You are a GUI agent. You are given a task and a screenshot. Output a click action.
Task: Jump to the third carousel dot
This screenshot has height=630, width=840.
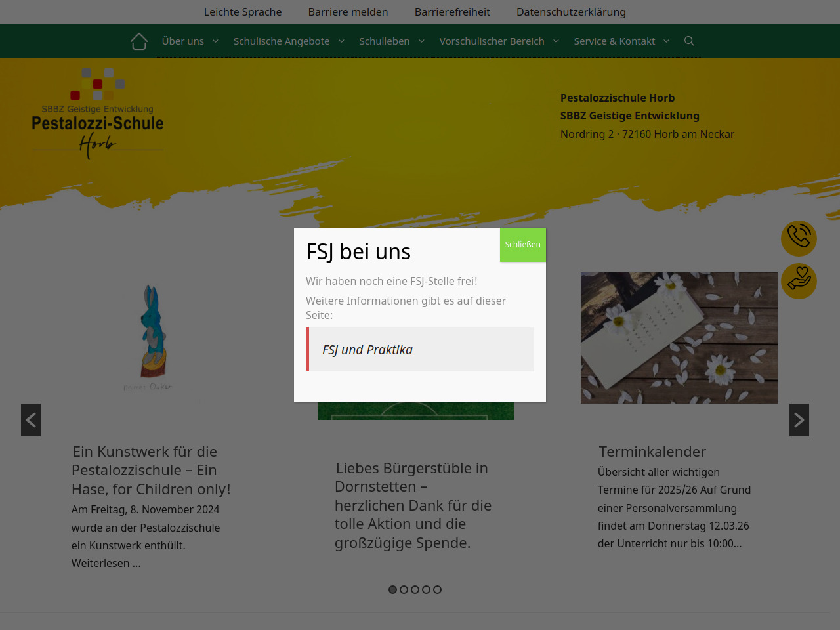click(415, 589)
